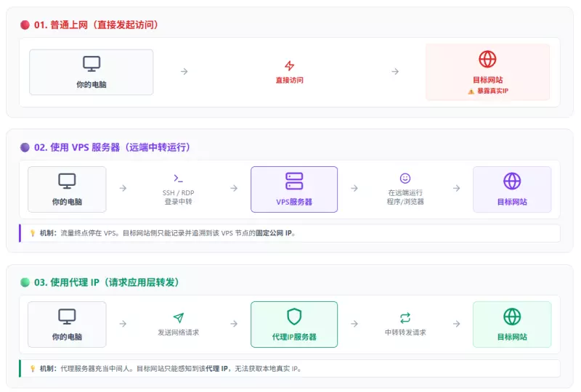
Task: Click the monitor icon in the VPS section
Action: pos(67,181)
